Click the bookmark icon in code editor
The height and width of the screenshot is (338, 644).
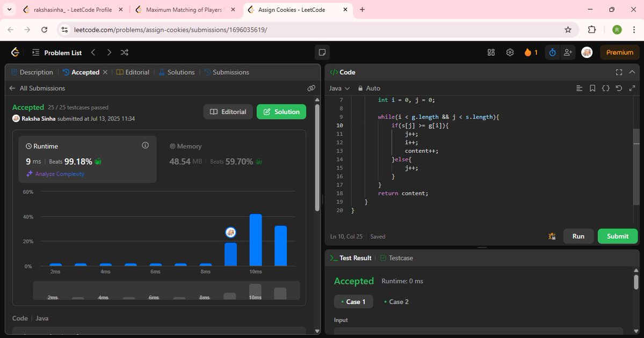click(592, 88)
